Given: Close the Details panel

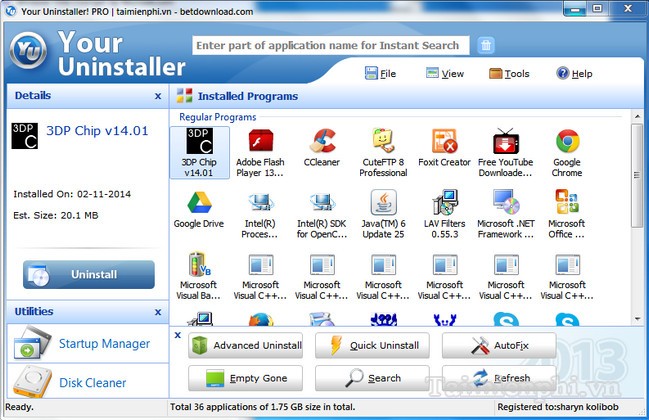Looking at the screenshot, I should [158, 96].
